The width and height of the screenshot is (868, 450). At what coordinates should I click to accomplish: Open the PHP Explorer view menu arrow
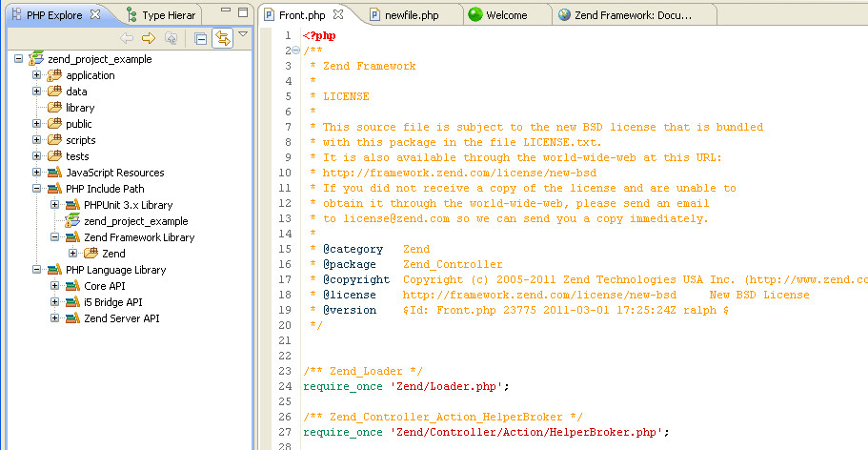coord(242,34)
